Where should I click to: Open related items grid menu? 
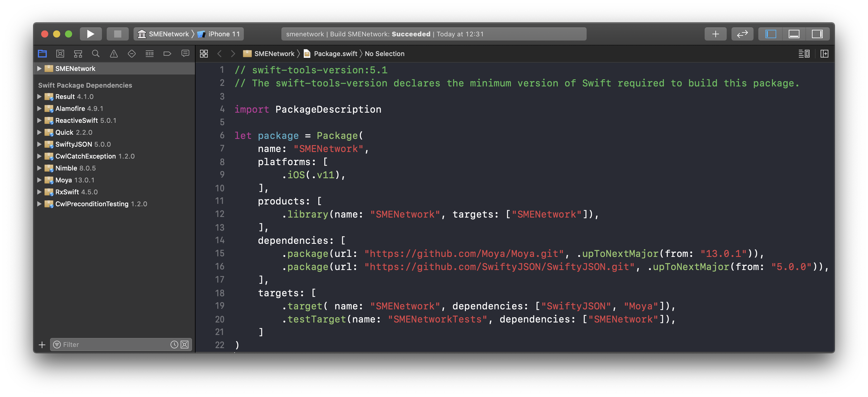(x=204, y=54)
